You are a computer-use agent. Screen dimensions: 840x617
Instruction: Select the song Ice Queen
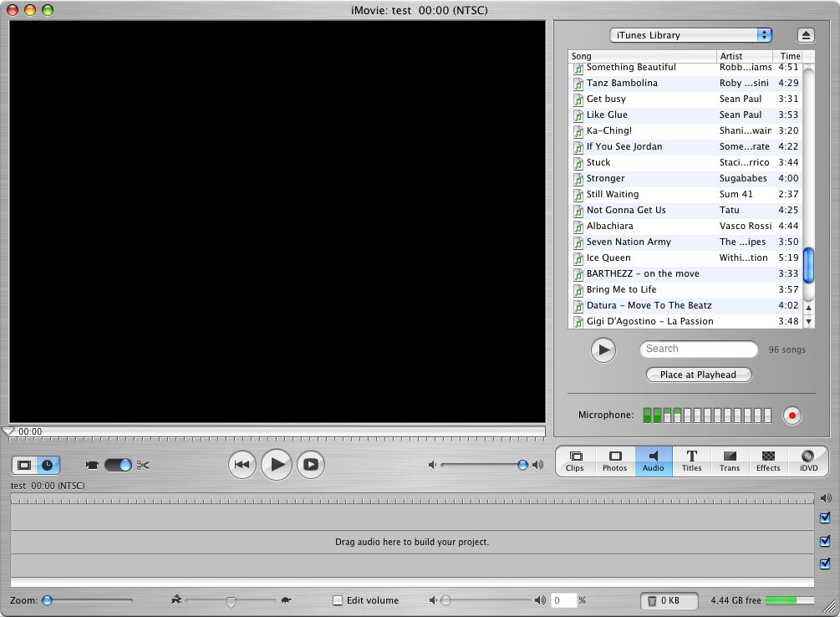click(x=685, y=258)
